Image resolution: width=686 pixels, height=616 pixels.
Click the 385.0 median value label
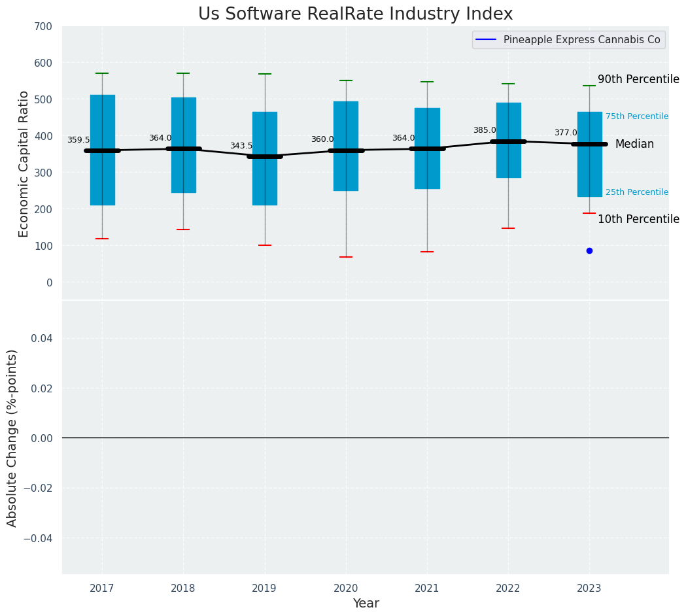pyautogui.click(x=485, y=131)
